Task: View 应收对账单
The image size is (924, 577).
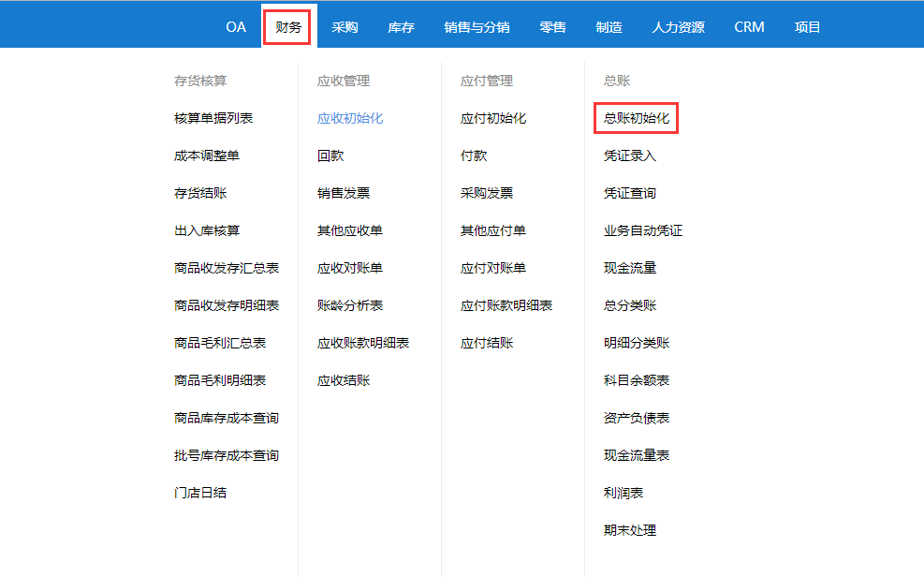Action: (350, 268)
